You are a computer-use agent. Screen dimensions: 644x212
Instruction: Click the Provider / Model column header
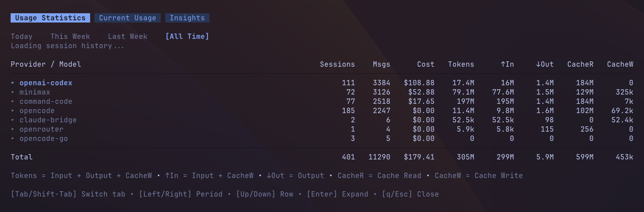tap(46, 64)
